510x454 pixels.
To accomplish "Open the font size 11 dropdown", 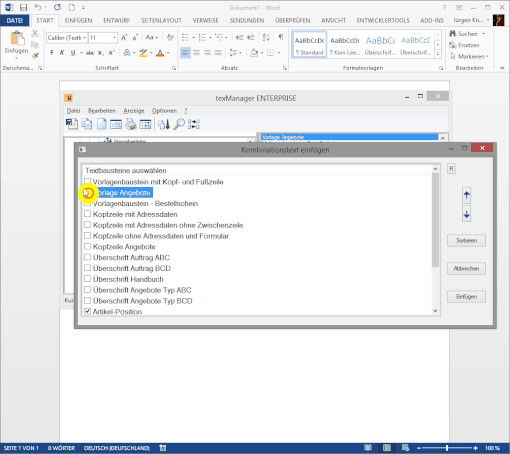I will 114,38.
